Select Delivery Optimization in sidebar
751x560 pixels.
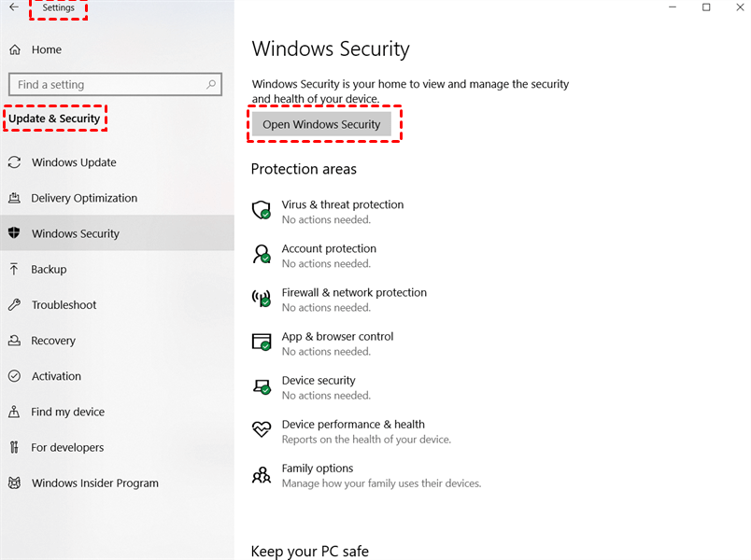point(84,198)
